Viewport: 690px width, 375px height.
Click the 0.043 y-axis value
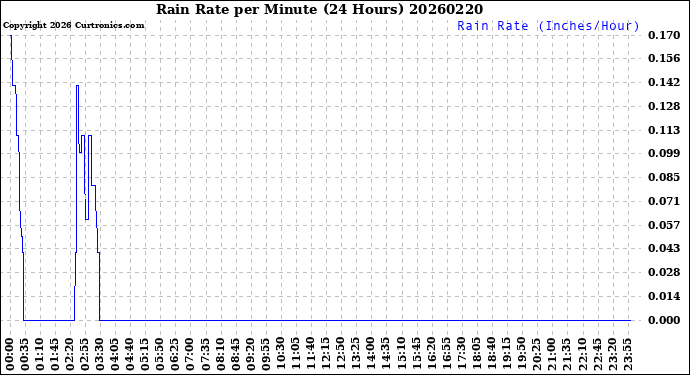664,248
